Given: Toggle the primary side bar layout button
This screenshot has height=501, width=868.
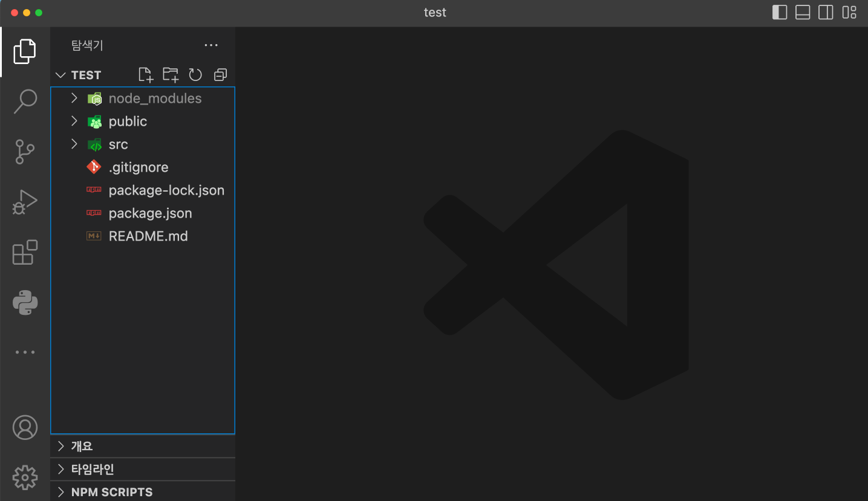Looking at the screenshot, I should tap(780, 12).
